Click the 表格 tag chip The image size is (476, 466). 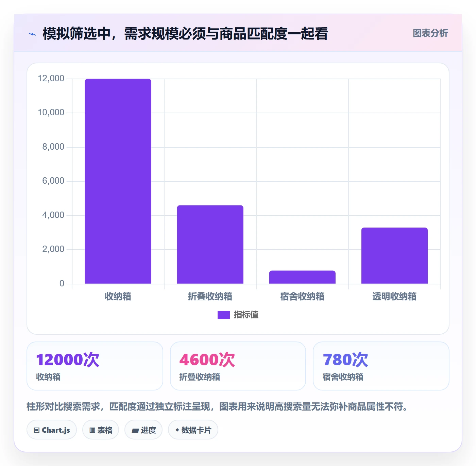click(101, 430)
